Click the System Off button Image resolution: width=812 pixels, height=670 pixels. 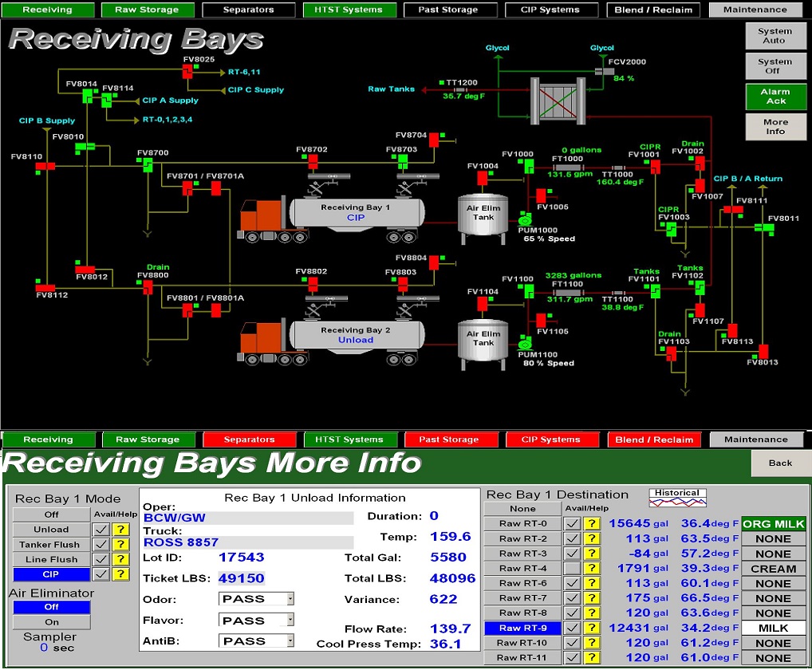775,65
